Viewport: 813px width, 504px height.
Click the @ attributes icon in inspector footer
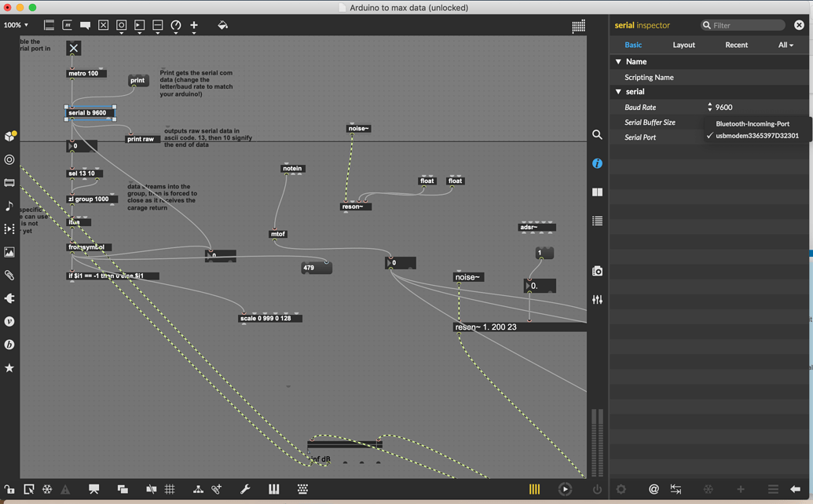[654, 489]
